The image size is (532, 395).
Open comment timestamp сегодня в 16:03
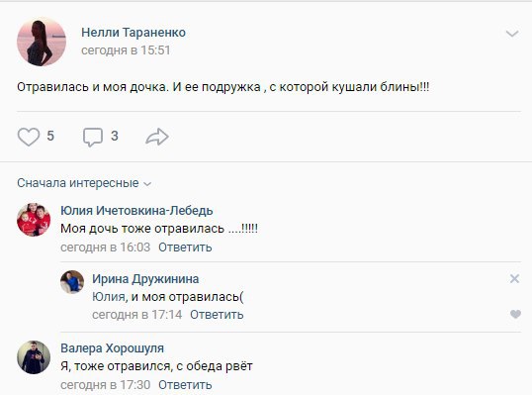pyautogui.click(x=105, y=247)
